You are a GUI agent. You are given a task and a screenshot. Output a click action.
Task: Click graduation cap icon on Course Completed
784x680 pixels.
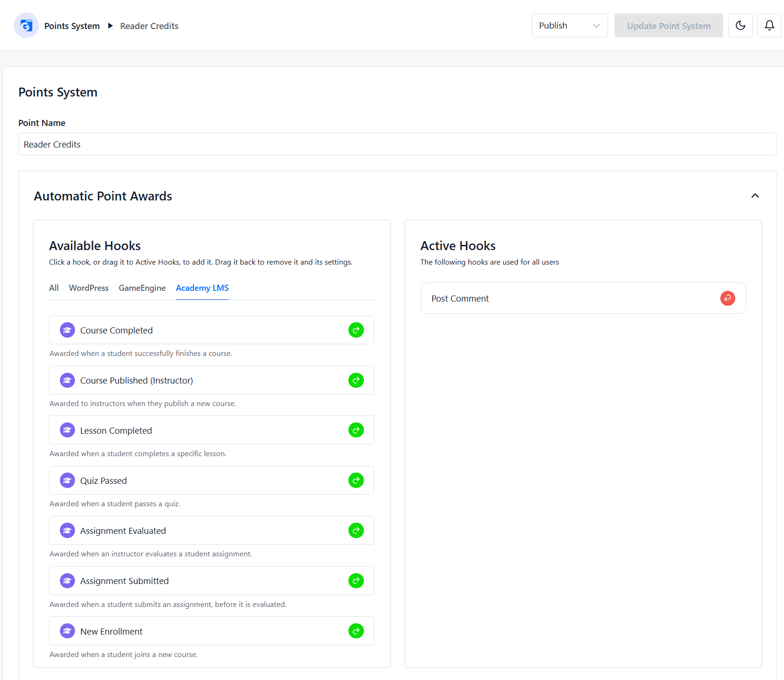click(x=67, y=330)
